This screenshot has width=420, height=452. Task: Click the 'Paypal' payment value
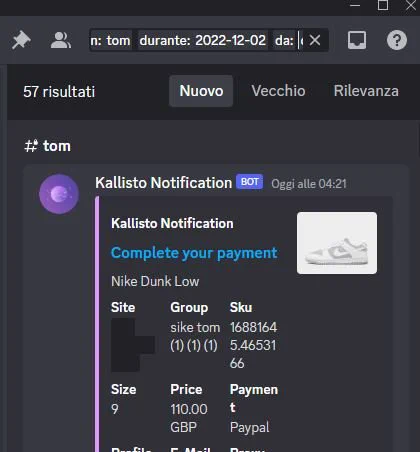point(249,427)
